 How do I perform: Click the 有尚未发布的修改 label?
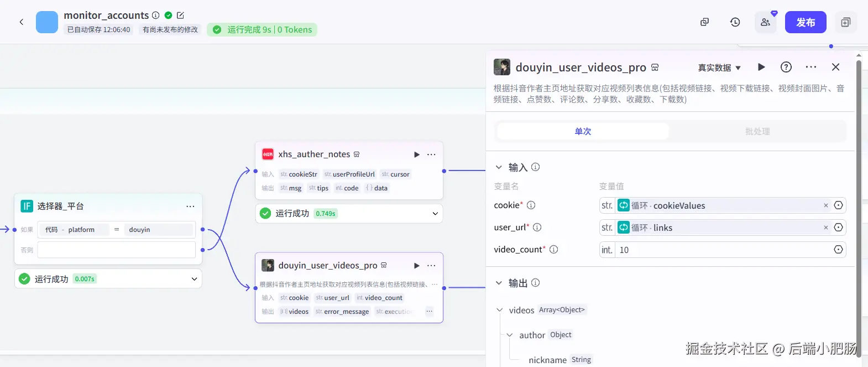click(170, 30)
